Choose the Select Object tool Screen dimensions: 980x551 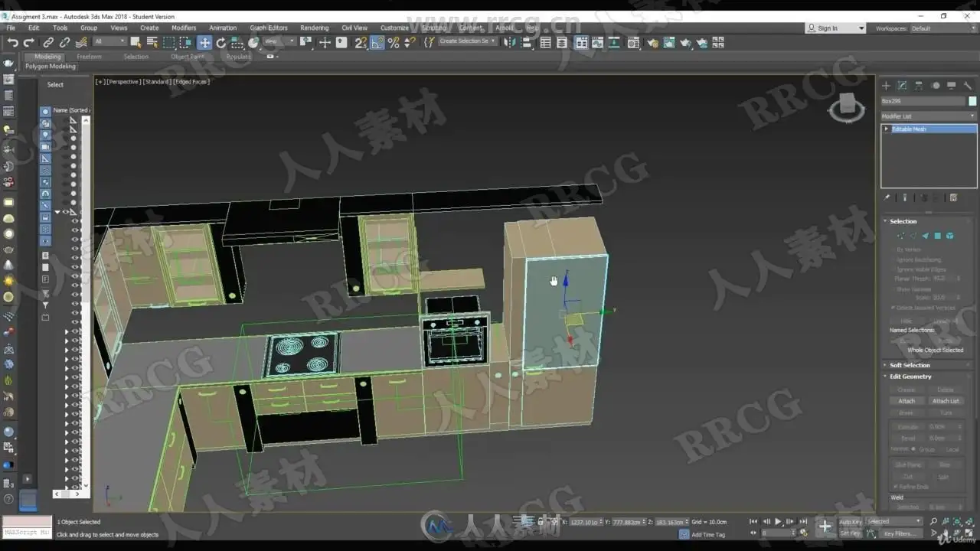[136, 43]
